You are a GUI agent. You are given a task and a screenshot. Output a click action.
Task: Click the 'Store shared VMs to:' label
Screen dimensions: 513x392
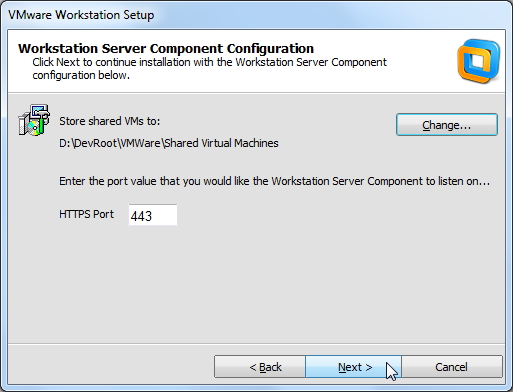click(x=110, y=121)
